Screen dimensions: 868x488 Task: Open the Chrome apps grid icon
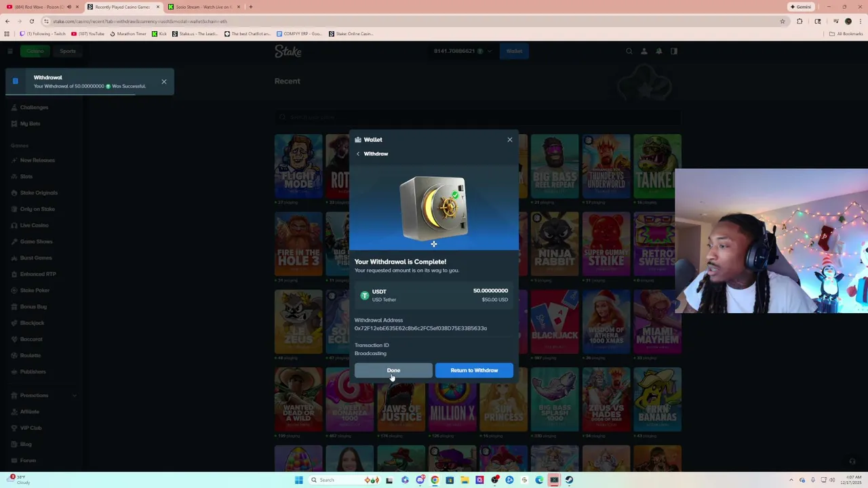tap(7, 33)
